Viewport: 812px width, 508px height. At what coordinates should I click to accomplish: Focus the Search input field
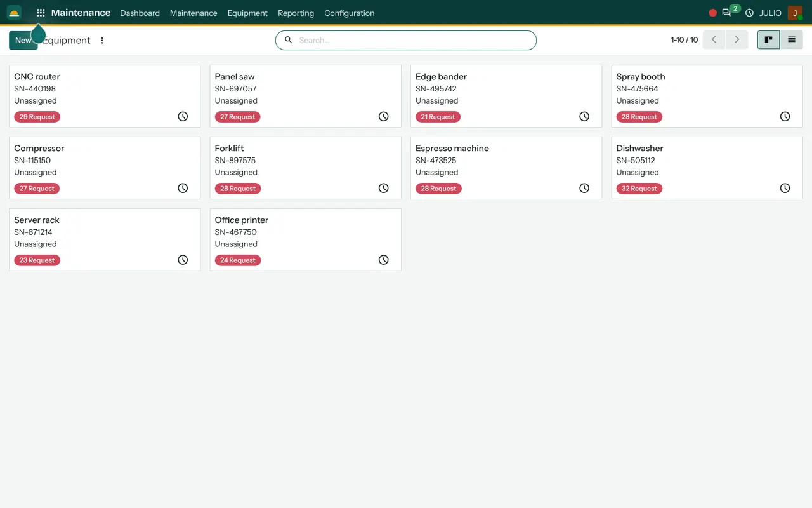point(414,40)
